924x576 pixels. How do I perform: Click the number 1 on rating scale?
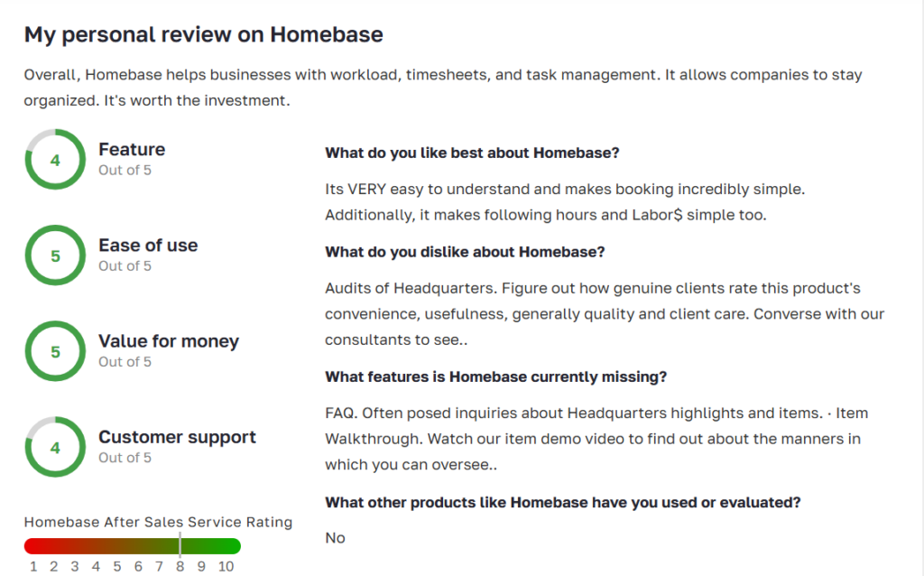click(x=33, y=566)
